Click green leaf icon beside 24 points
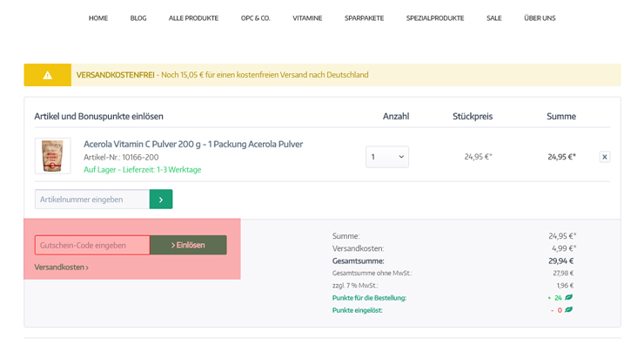644x339 pixels. pos(568,297)
